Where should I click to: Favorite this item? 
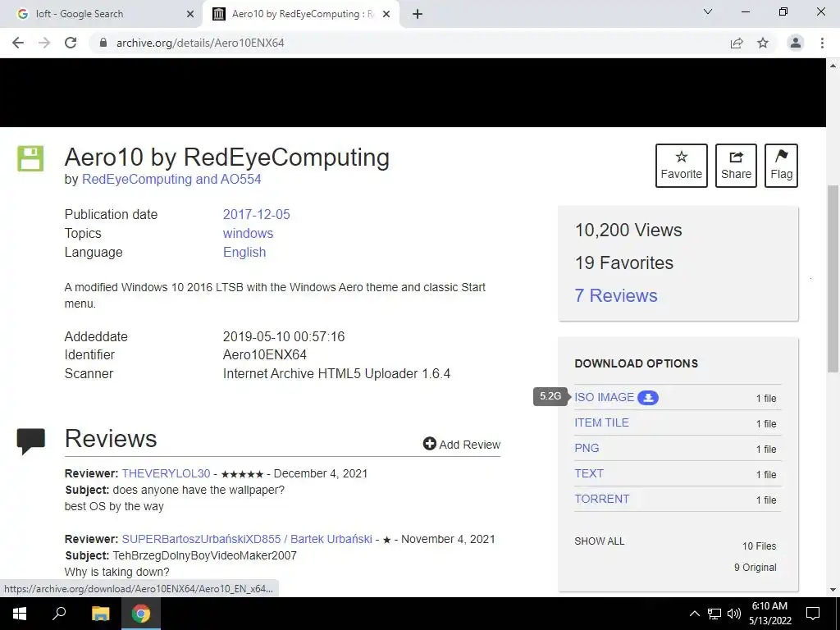(x=682, y=166)
